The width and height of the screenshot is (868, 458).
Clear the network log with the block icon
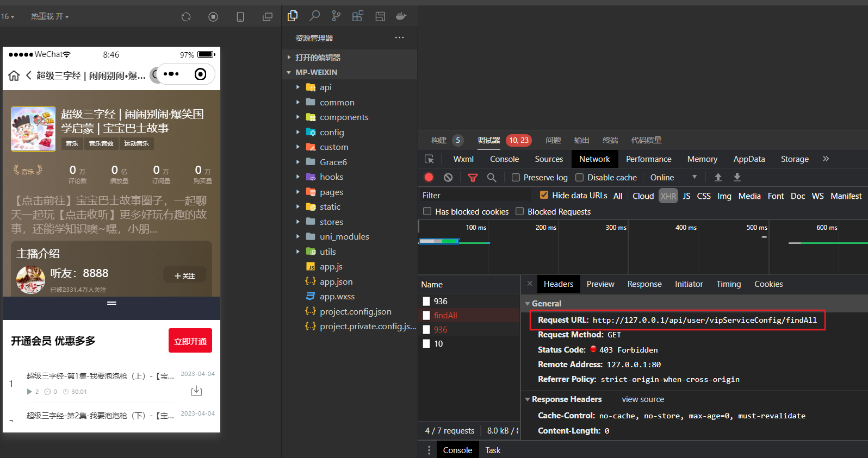pyautogui.click(x=448, y=177)
